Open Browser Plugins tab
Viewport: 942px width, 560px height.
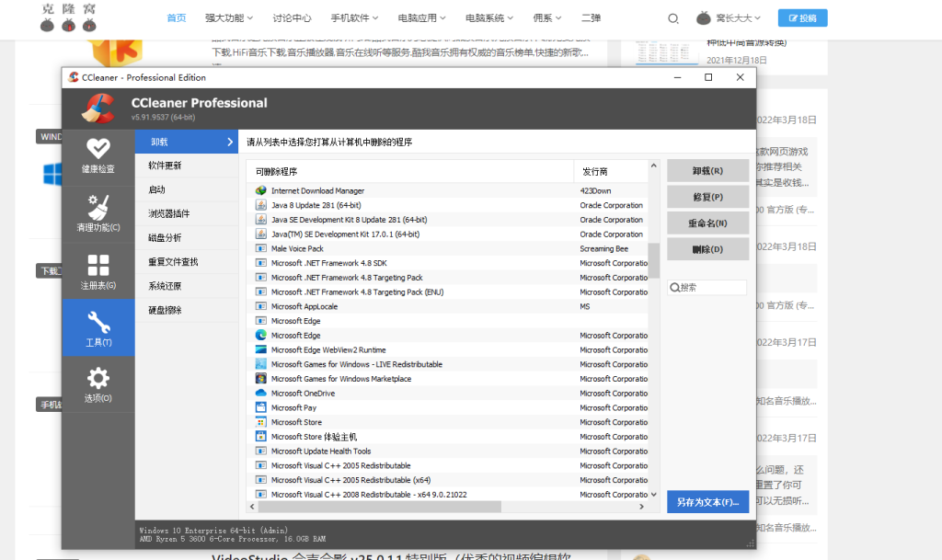187,213
